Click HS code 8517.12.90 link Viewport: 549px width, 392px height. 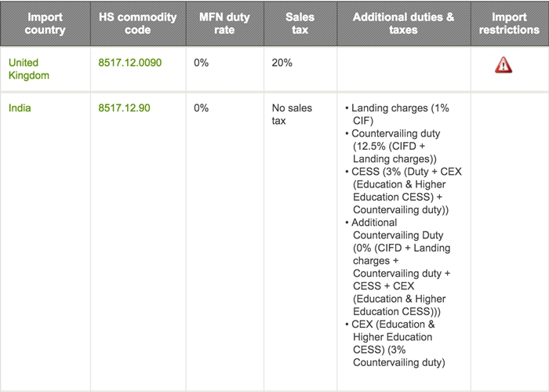[x=124, y=108]
